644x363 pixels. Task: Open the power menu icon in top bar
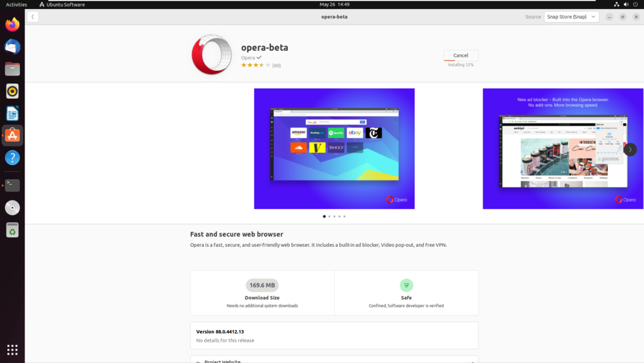coord(636,5)
